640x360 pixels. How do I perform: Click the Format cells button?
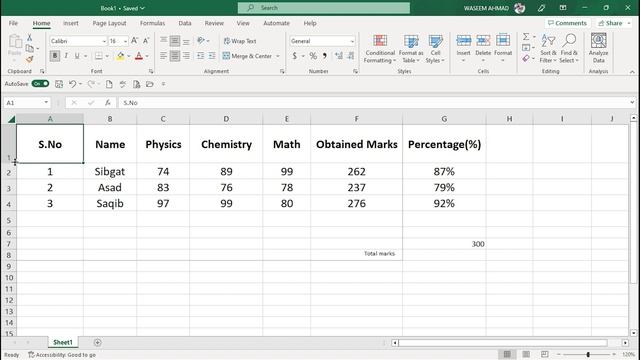(x=503, y=48)
